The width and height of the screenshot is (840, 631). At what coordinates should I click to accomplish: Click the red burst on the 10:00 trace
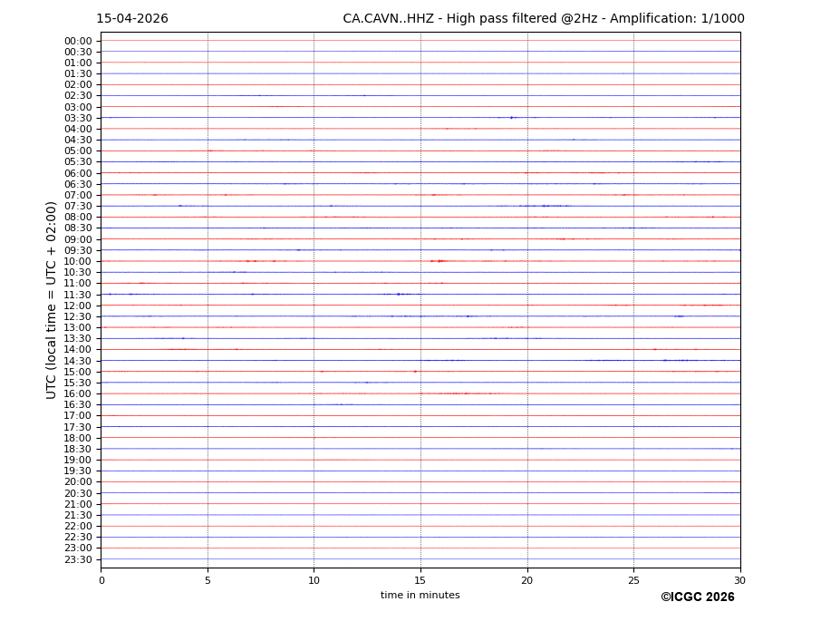coord(439,261)
